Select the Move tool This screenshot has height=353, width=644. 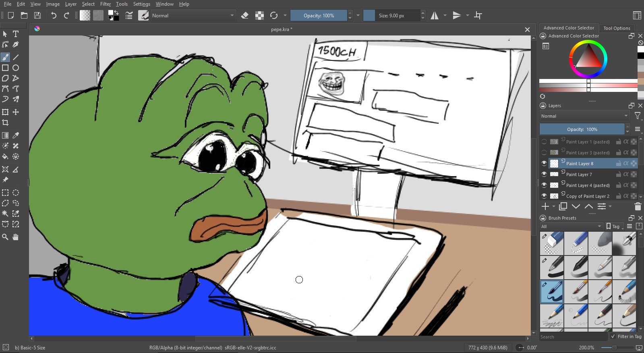click(16, 112)
